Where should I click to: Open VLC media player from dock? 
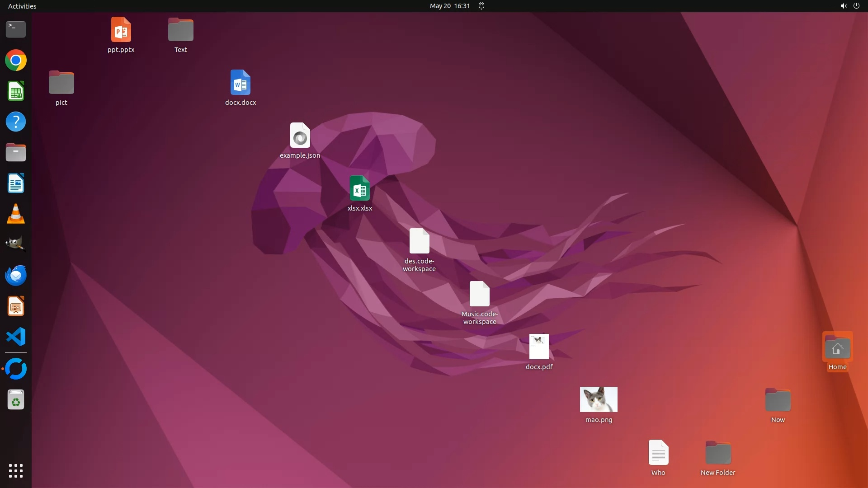[16, 214]
